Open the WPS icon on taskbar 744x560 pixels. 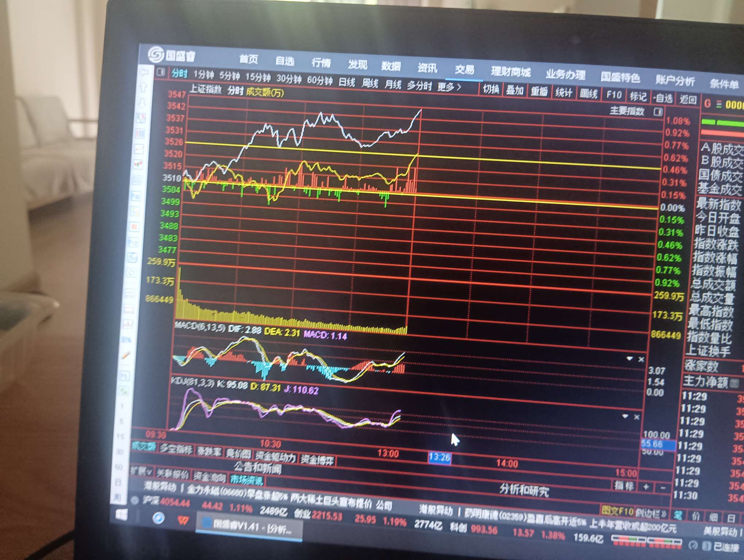pyautogui.click(x=183, y=520)
